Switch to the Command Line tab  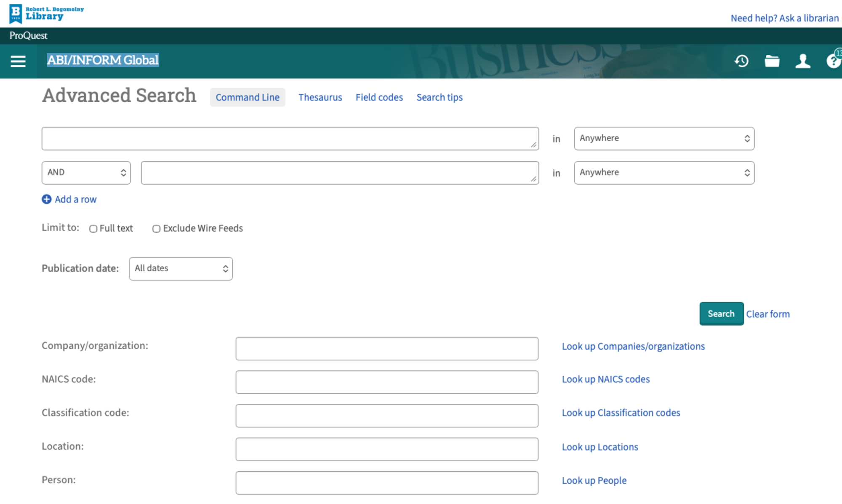248,97
